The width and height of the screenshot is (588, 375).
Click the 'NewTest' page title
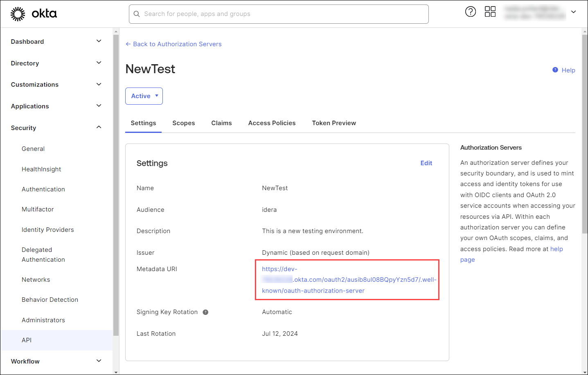click(150, 69)
